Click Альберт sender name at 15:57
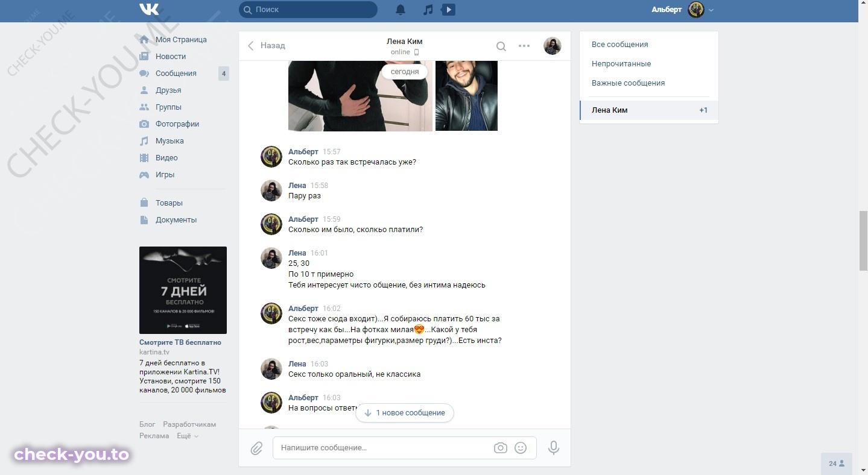Image resolution: width=868 pixels, height=475 pixels. pyautogui.click(x=303, y=152)
